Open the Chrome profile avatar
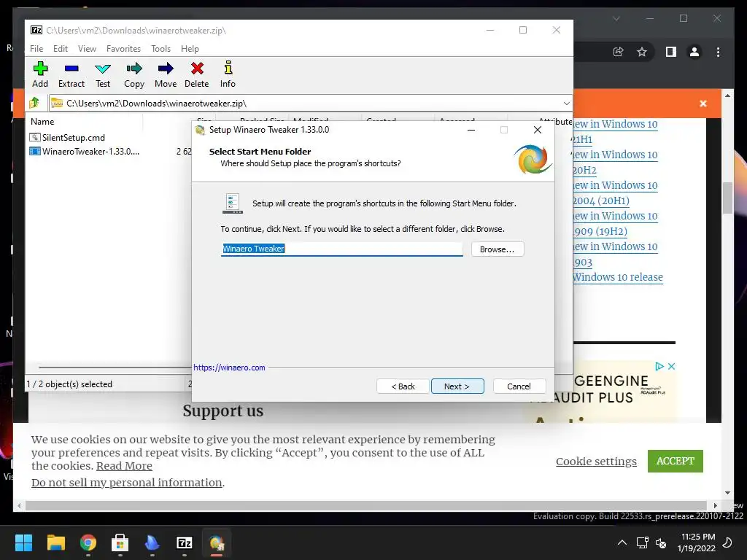This screenshot has width=747, height=560. click(x=694, y=52)
